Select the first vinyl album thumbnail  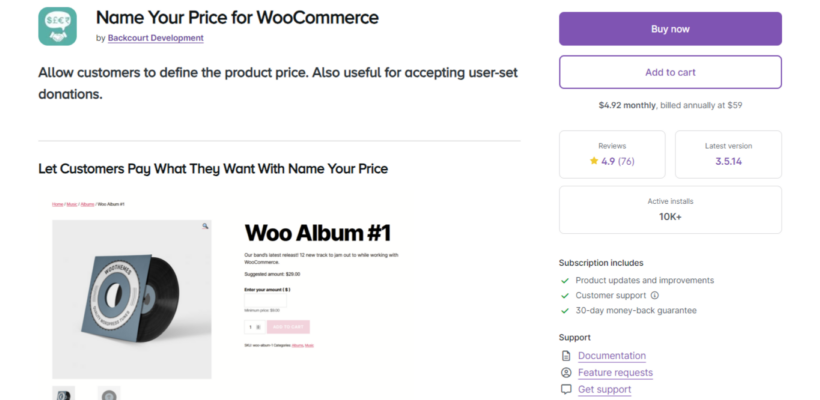63,393
